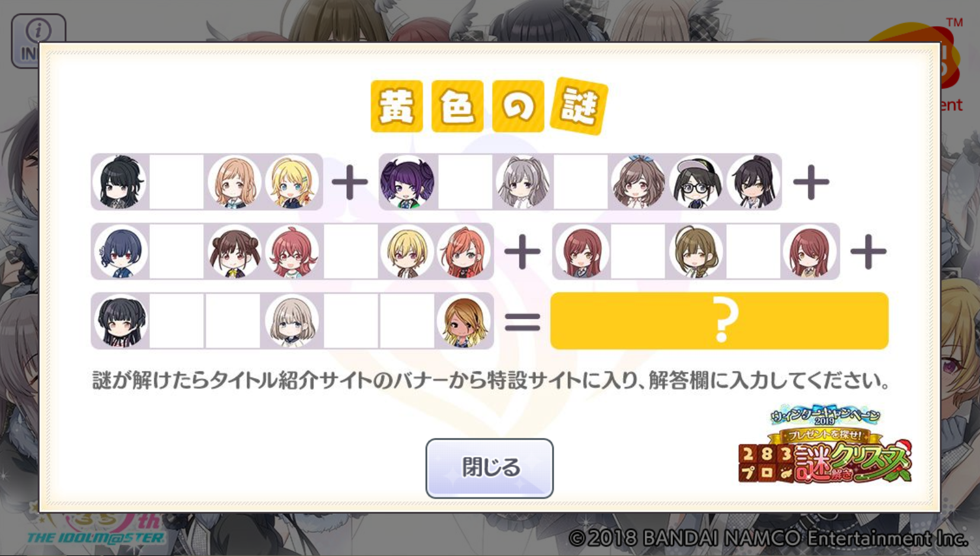Select the purple twin-tail hair character icon
This screenshot has height=556, width=980.
point(407,182)
